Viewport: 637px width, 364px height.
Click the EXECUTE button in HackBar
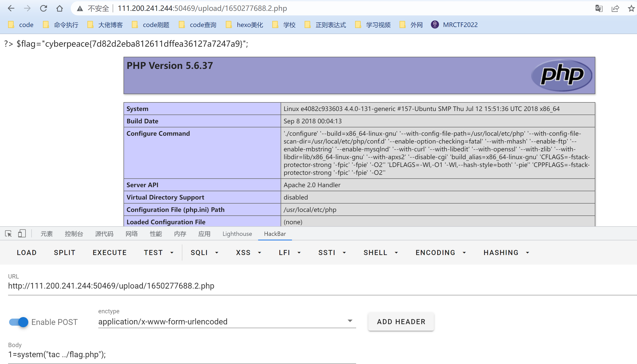110,253
